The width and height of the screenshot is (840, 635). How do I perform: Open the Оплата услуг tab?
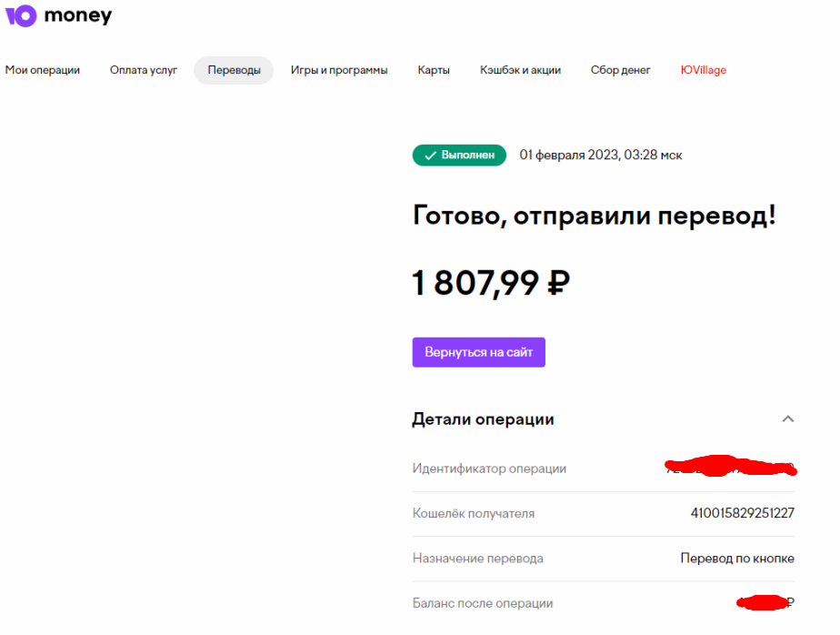click(x=144, y=70)
